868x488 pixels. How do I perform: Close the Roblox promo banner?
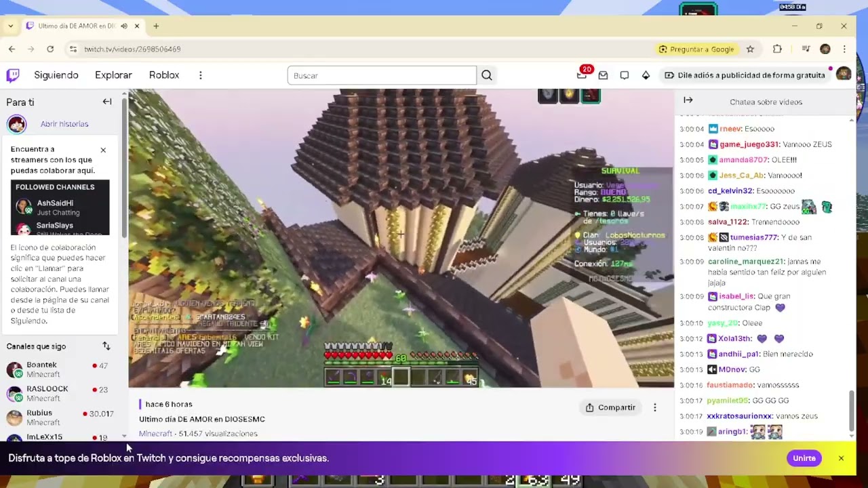click(841, 458)
